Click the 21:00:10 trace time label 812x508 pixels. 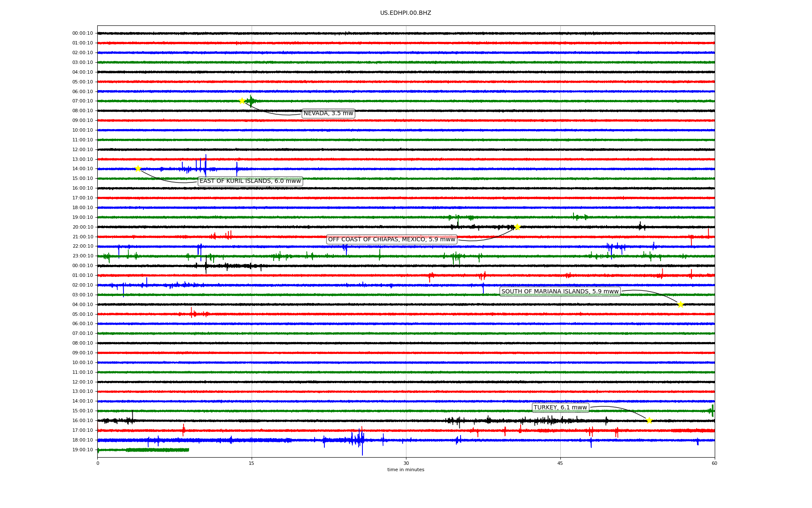[82, 237]
